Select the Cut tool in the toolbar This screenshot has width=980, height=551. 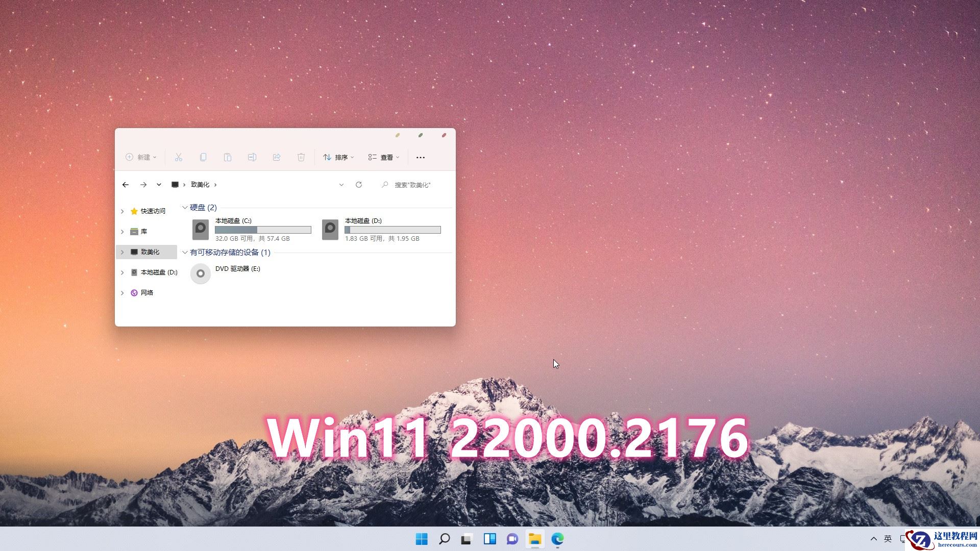pos(178,157)
